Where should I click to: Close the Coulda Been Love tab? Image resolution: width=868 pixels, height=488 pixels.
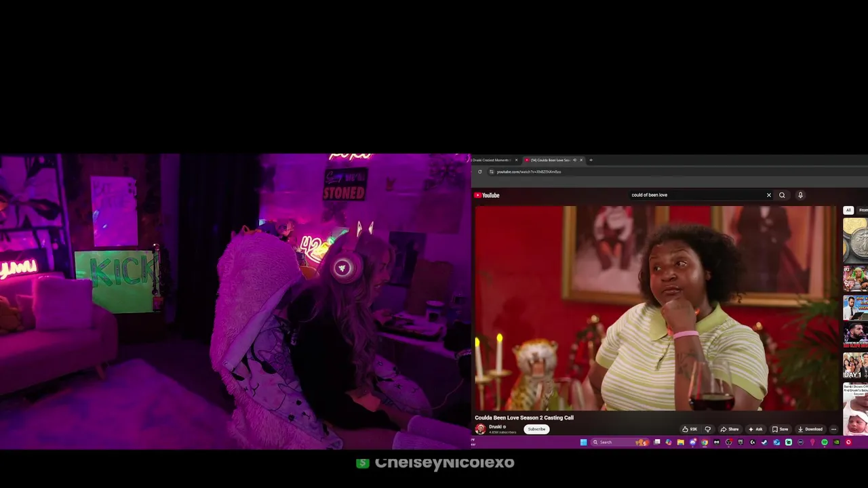(x=581, y=160)
